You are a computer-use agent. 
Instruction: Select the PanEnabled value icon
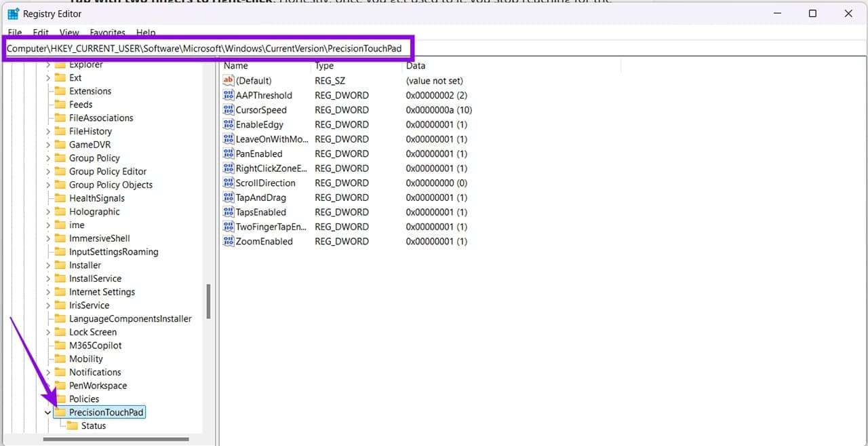click(x=229, y=154)
